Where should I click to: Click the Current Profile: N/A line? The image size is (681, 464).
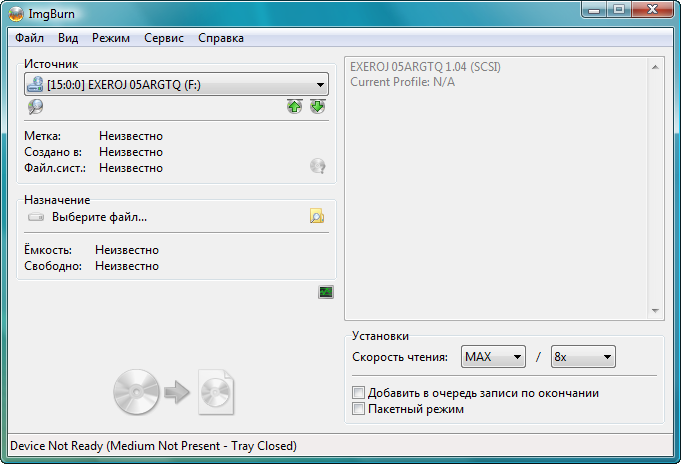point(402,82)
